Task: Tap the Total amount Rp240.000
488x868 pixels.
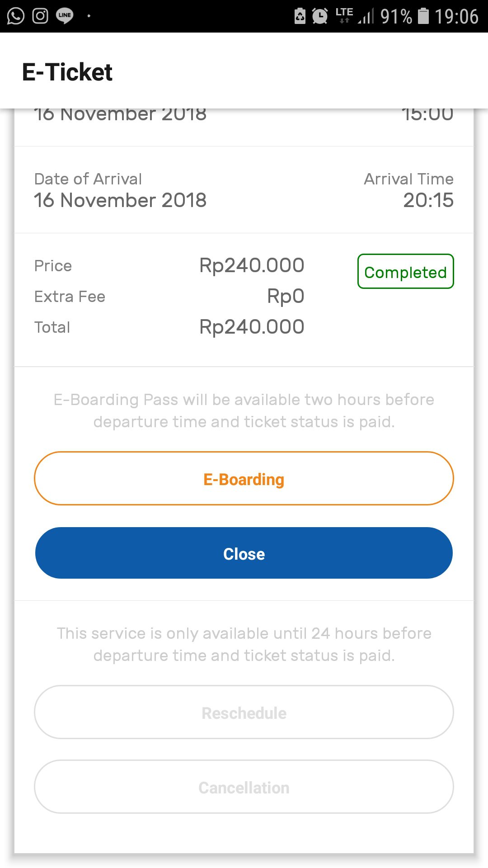Action: (x=252, y=327)
